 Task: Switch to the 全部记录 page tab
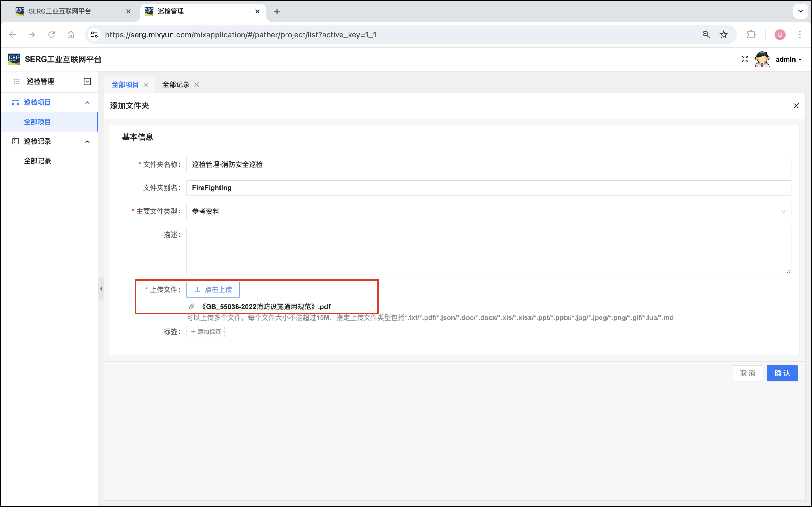click(176, 85)
